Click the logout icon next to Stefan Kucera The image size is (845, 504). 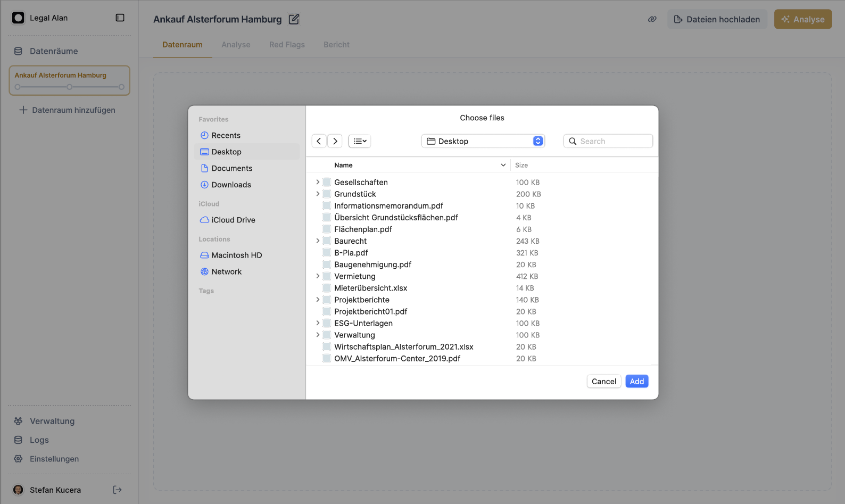pyautogui.click(x=118, y=490)
